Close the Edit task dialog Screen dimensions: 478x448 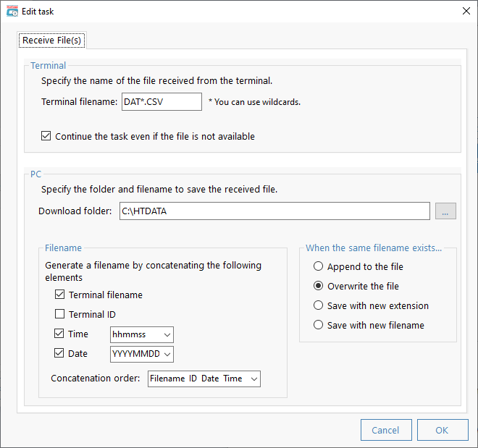click(466, 11)
